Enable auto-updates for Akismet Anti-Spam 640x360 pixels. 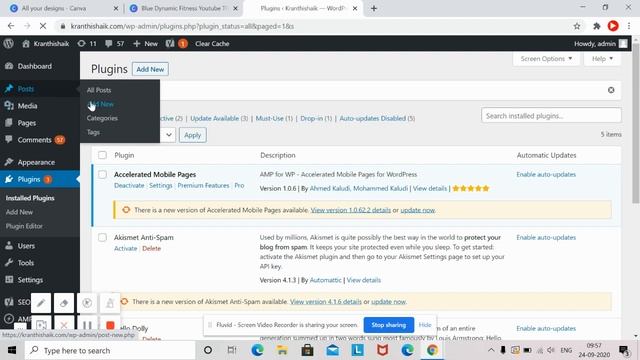(x=546, y=238)
